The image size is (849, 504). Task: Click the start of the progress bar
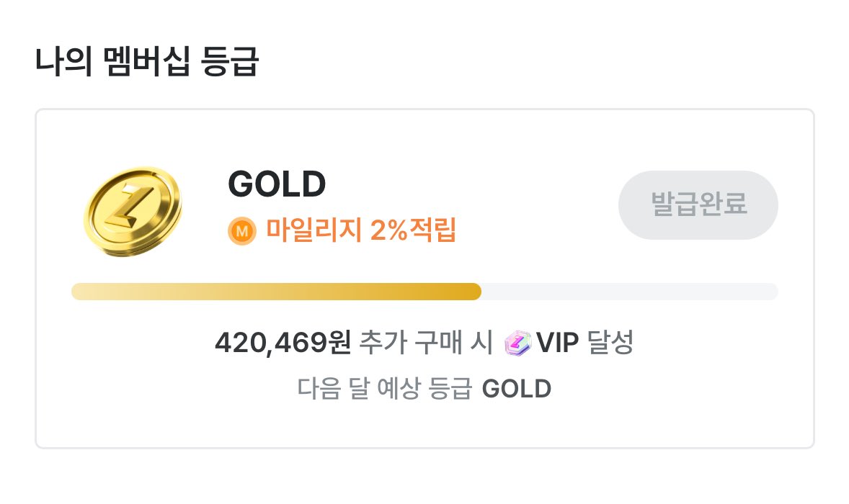77,292
